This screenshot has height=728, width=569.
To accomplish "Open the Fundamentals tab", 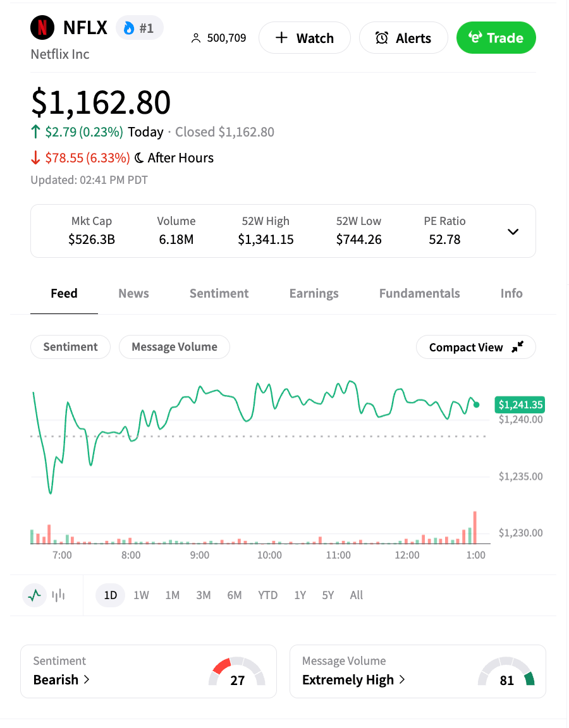I will click(x=419, y=293).
